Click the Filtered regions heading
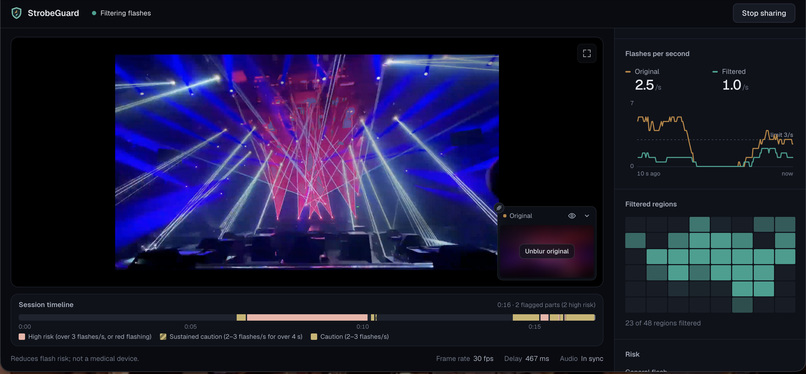This screenshot has height=374, width=806. 651,204
